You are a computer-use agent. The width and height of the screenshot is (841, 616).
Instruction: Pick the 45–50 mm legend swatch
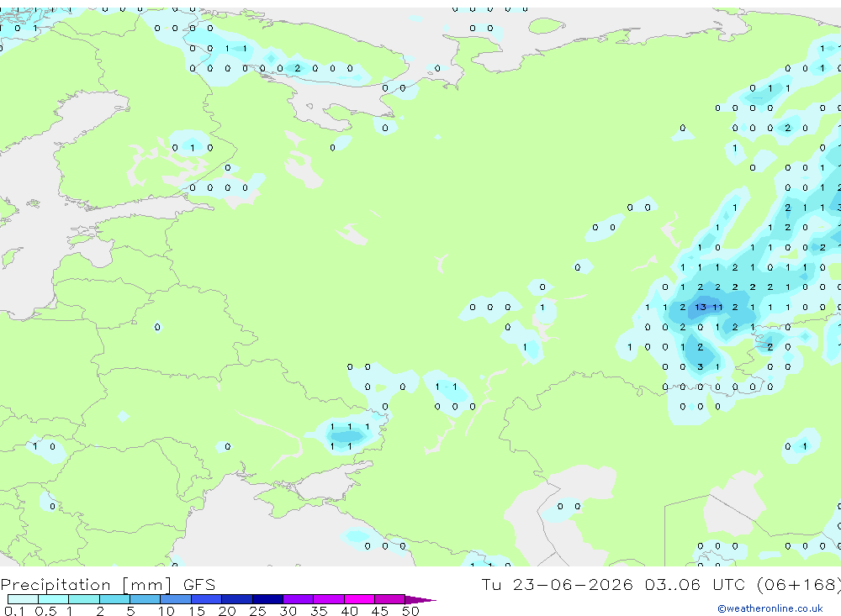click(390, 599)
